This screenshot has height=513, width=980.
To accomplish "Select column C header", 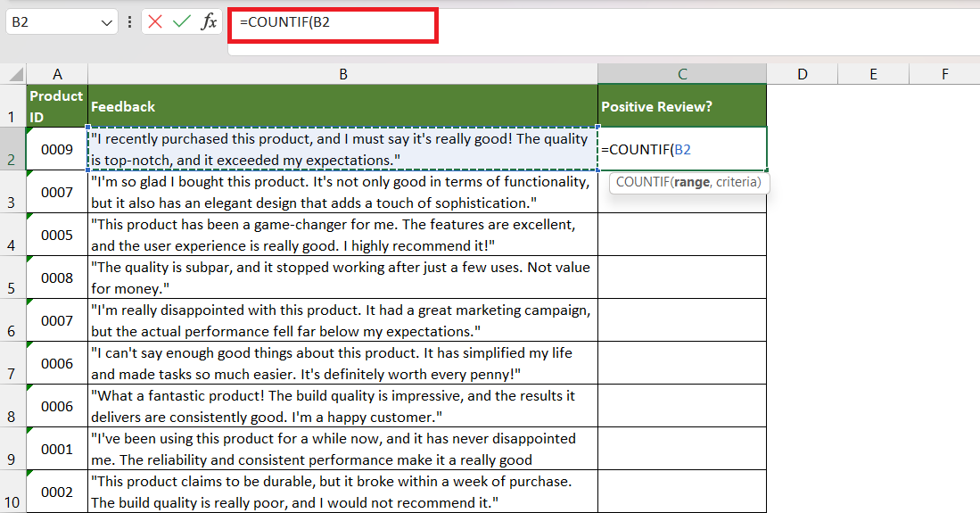I will [x=682, y=74].
